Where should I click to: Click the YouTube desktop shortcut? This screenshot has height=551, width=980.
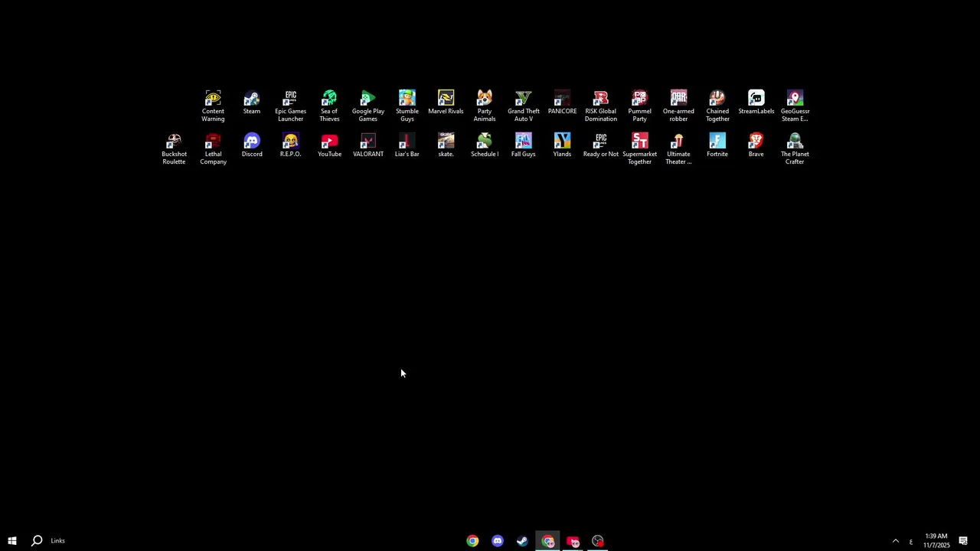tap(329, 145)
